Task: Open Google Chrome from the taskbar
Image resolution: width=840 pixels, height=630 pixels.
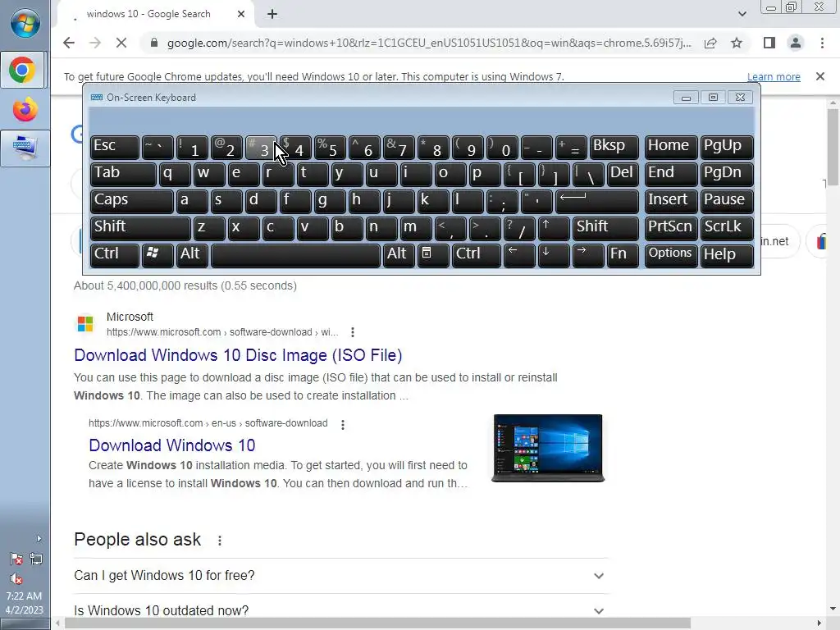Action: pyautogui.click(x=22, y=71)
